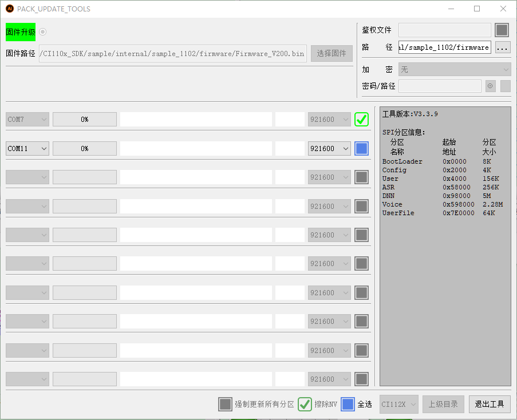Toggle the last port row checkbox
The height and width of the screenshot is (420, 517).
point(361,379)
